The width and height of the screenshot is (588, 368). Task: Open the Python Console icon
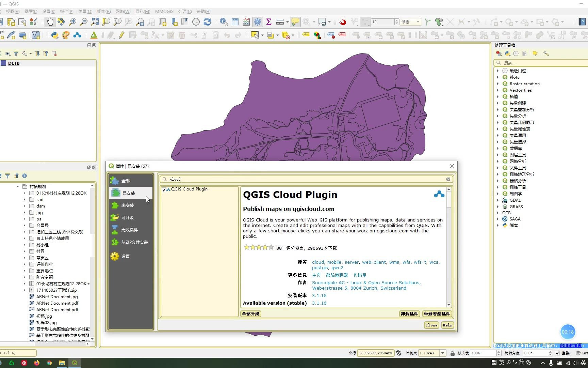click(x=54, y=35)
